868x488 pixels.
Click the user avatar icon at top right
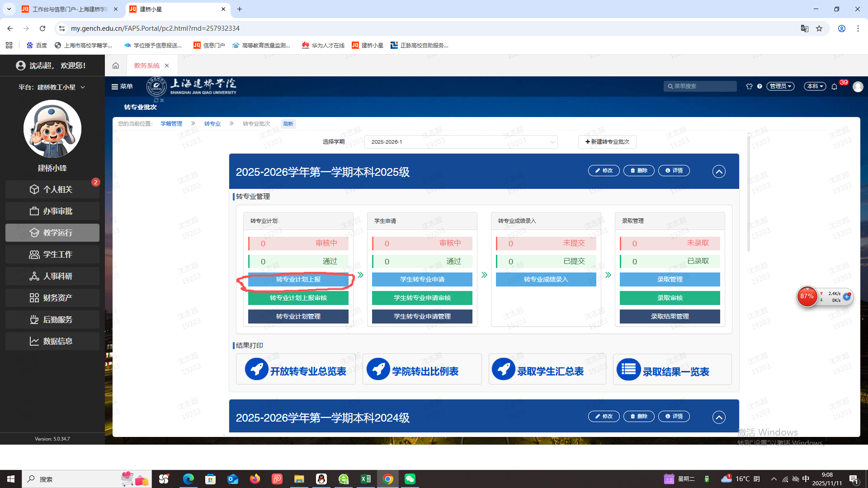click(858, 86)
